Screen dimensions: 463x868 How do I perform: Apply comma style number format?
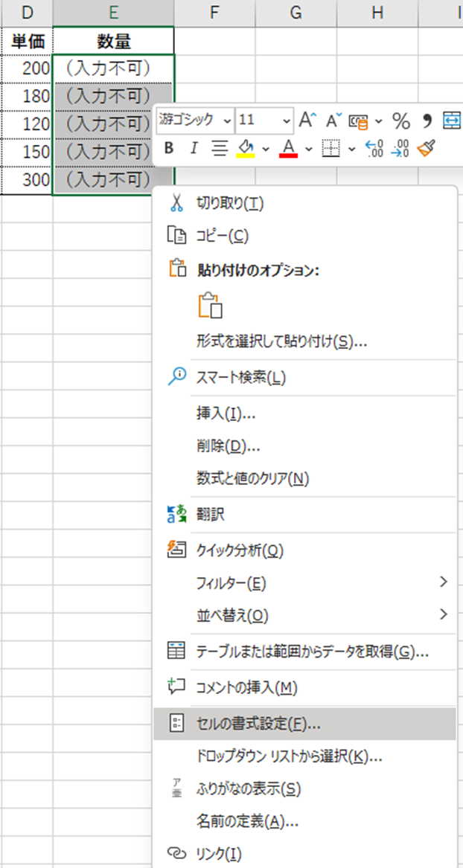point(427,120)
